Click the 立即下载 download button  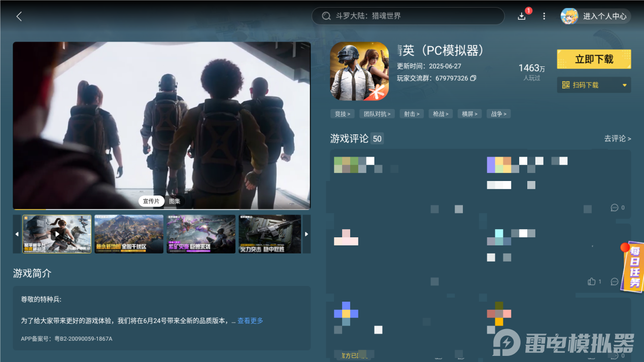tap(594, 59)
